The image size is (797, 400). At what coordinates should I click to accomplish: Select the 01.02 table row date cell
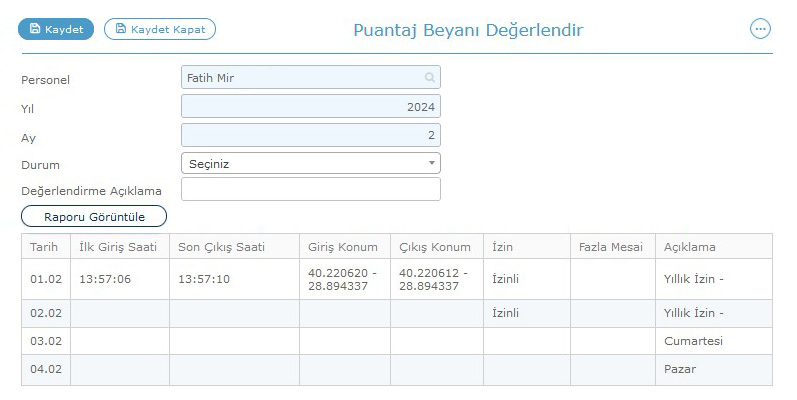46,279
